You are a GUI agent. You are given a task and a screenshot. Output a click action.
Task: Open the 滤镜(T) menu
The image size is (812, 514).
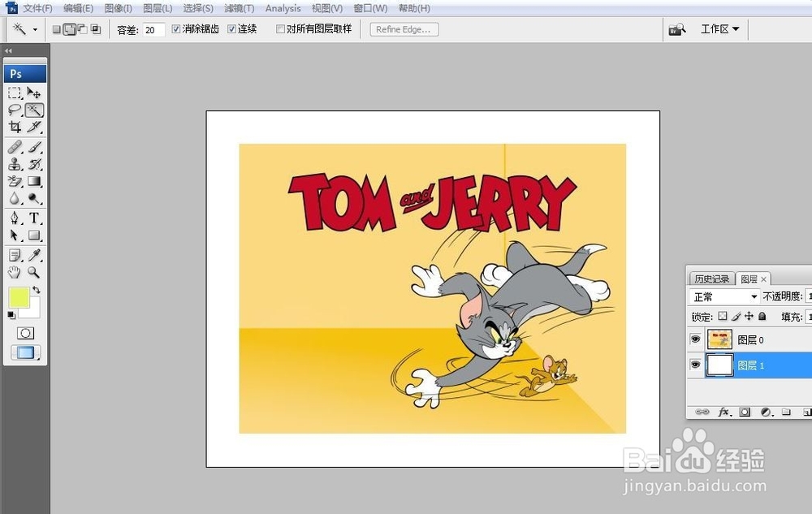coord(240,8)
